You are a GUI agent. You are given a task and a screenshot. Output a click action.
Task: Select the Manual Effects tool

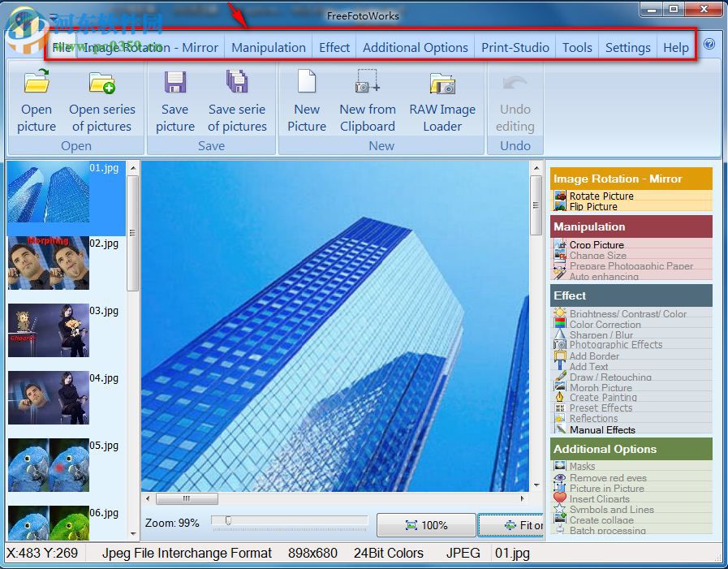pyautogui.click(x=601, y=429)
